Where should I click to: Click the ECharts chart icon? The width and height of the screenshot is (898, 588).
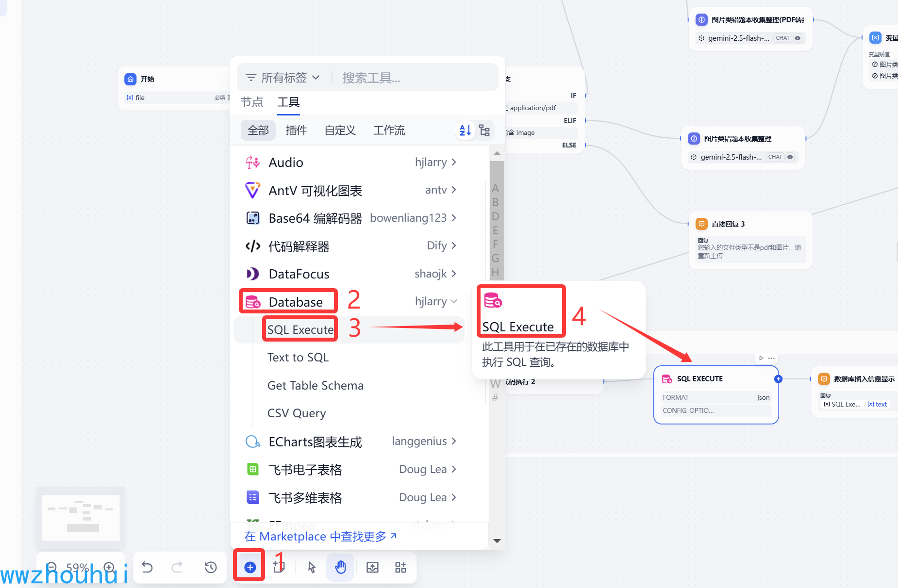(252, 441)
